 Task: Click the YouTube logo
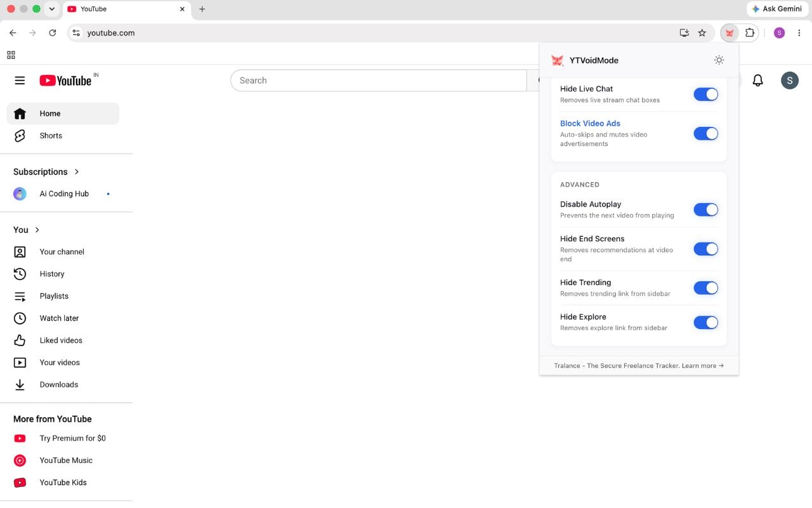[65, 81]
